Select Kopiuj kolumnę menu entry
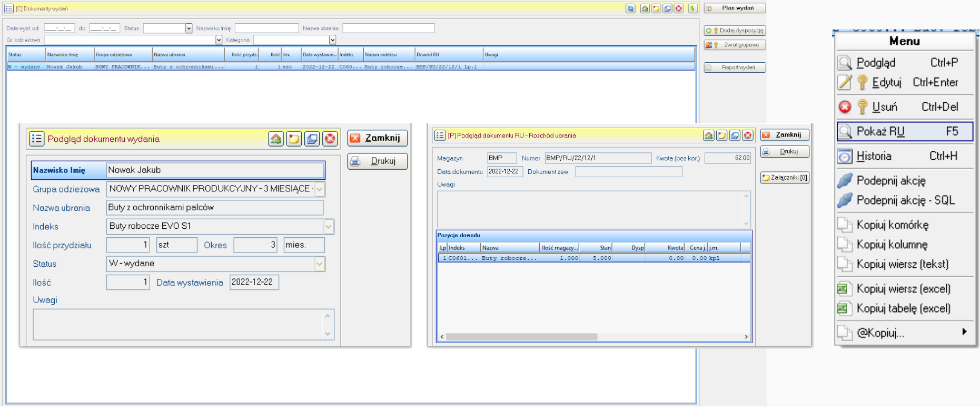This screenshot has width=980, height=407. (x=905, y=245)
